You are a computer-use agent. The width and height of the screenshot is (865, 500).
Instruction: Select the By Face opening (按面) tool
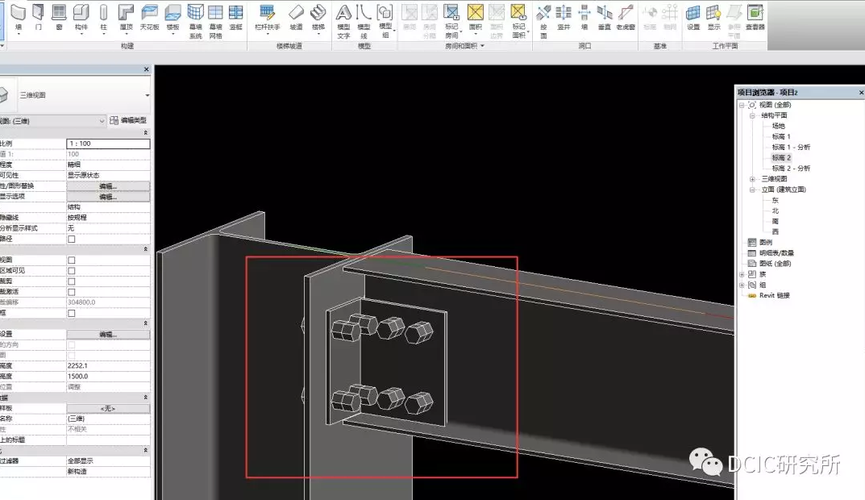[543, 21]
